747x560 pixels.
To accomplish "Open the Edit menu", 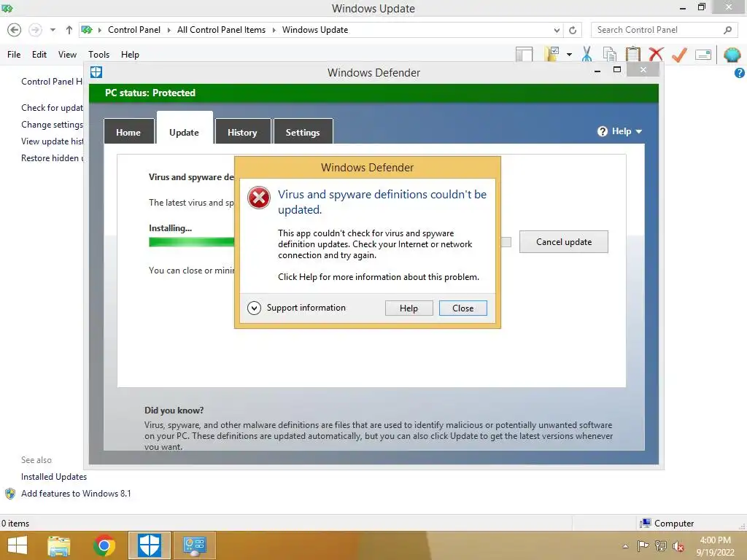I will [x=39, y=55].
